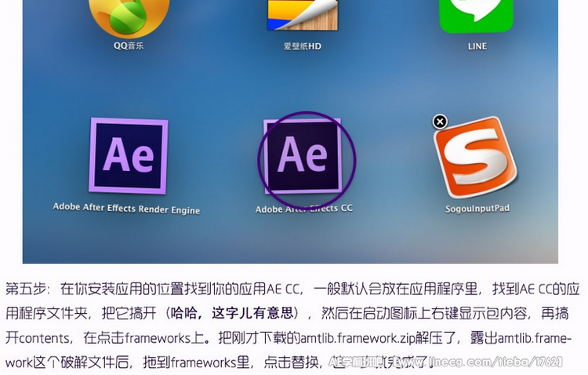Select the QQ音乐 label text
588x375 pixels.
(x=129, y=46)
